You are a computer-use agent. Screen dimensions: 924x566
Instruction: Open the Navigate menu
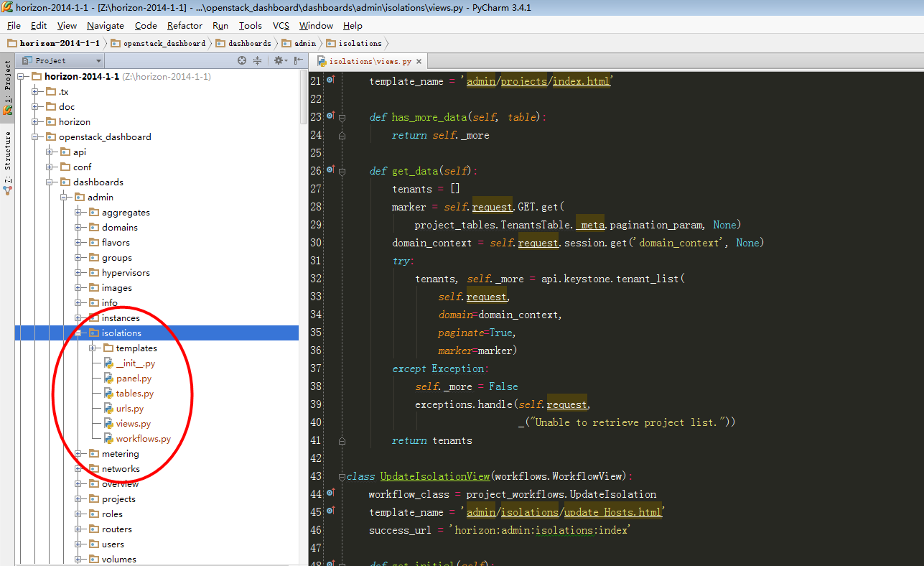(106, 25)
